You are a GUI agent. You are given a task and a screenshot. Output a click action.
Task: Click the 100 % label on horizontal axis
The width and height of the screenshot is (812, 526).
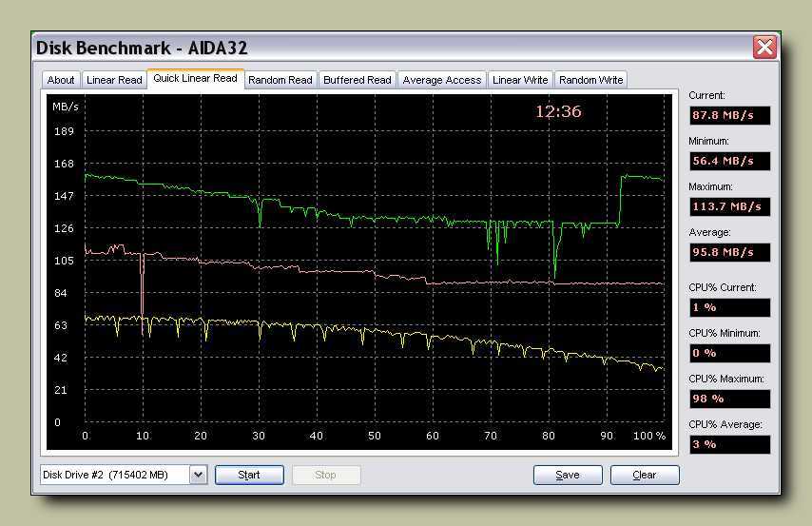tap(649, 436)
